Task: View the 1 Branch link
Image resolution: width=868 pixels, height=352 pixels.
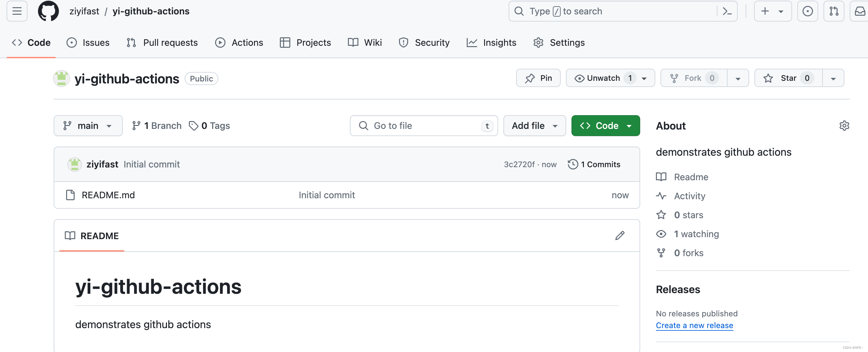Action: click(156, 126)
